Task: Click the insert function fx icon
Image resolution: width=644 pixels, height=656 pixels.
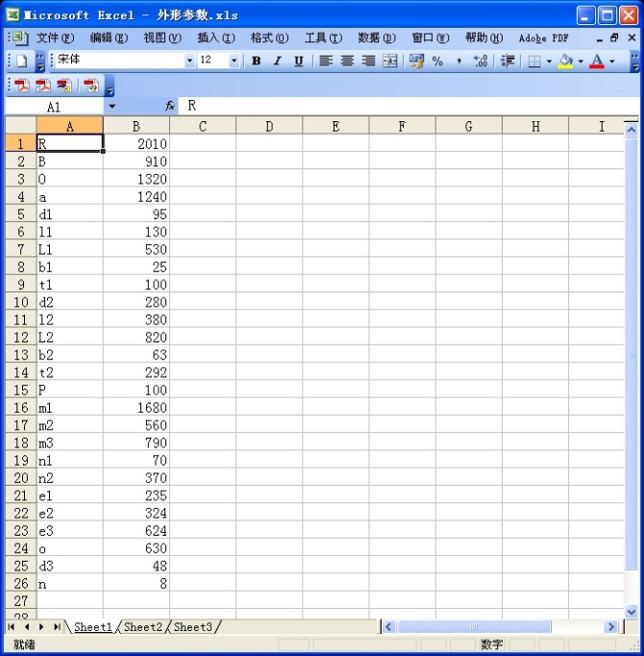Action: click(x=170, y=106)
